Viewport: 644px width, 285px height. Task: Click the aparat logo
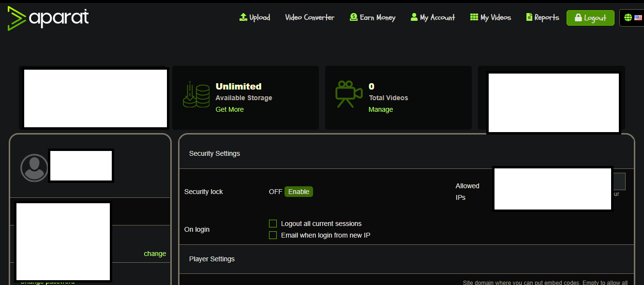tap(48, 18)
